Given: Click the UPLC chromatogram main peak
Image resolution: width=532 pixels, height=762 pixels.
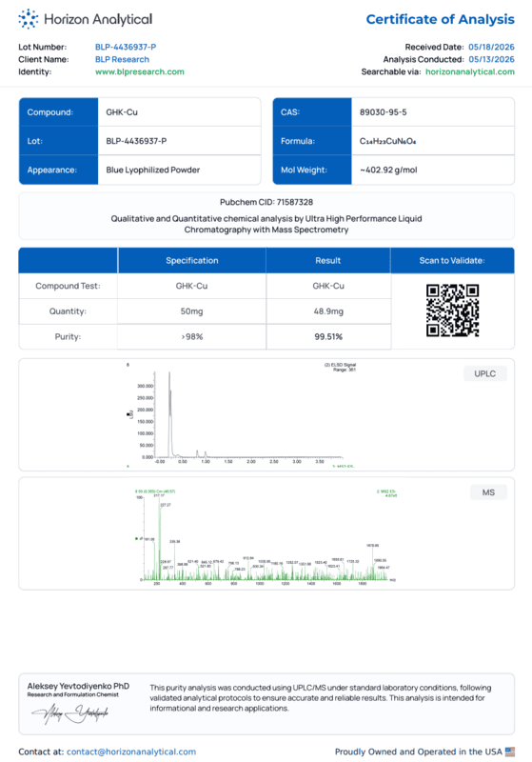Looking at the screenshot, I should coord(170,414).
